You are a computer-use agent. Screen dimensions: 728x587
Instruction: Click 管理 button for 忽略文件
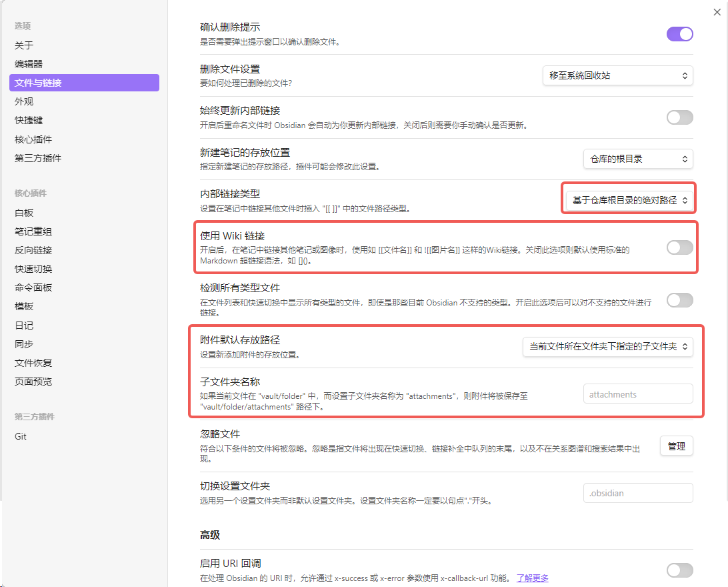click(x=677, y=446)
